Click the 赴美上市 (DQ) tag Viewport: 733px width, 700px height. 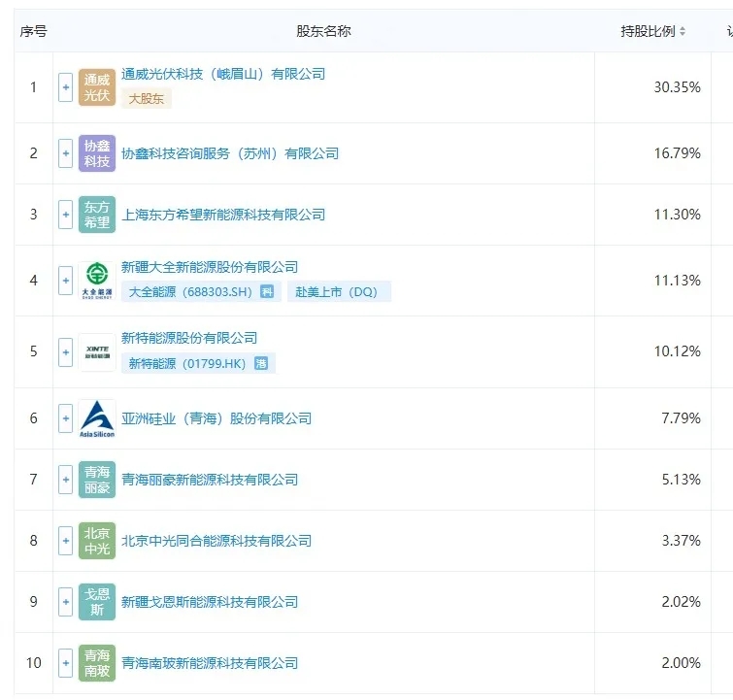(336, 291)
